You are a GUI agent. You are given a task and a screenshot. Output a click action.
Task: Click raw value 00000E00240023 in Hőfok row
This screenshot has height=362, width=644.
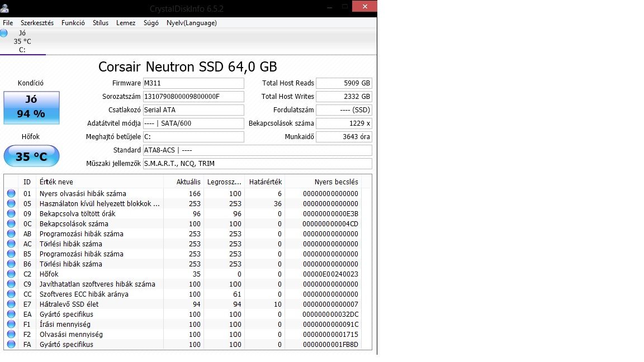coord(330,274)
